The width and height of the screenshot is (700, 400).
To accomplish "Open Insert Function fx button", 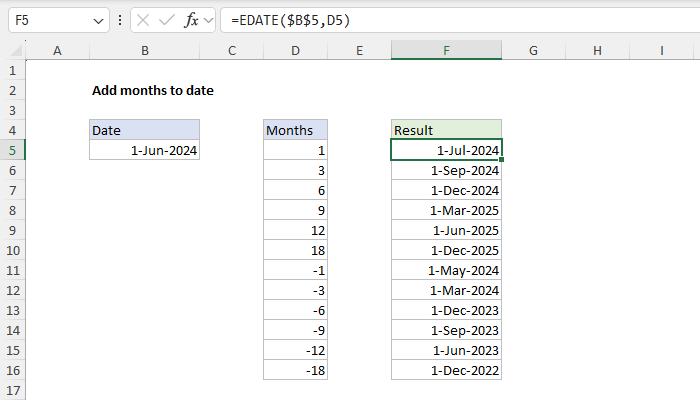I will pyautogui.click(x=191, y=20).
